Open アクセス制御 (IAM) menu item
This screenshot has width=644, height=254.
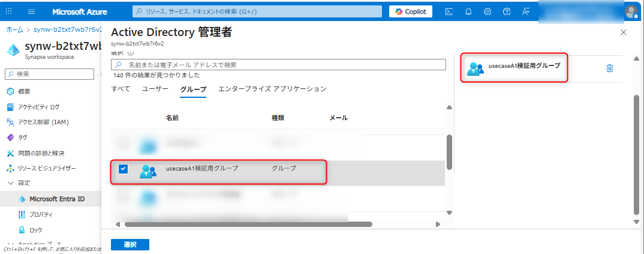(43, 122)
